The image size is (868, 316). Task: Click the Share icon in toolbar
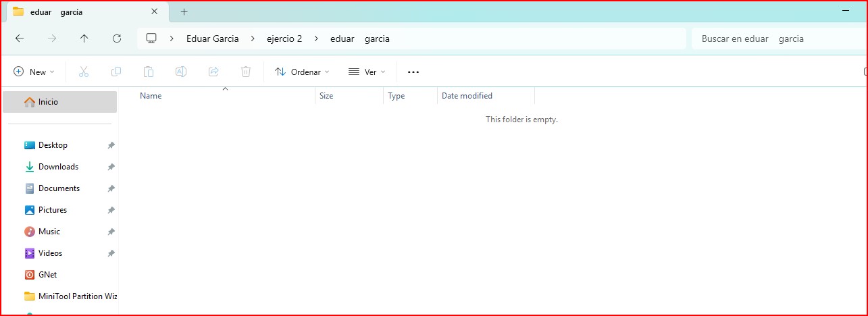click(x=213, y=72)
